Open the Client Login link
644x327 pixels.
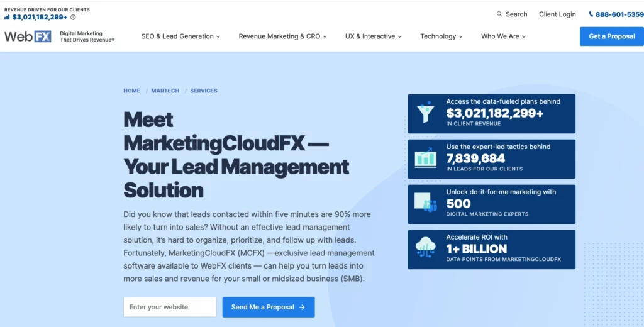[557, 14]
